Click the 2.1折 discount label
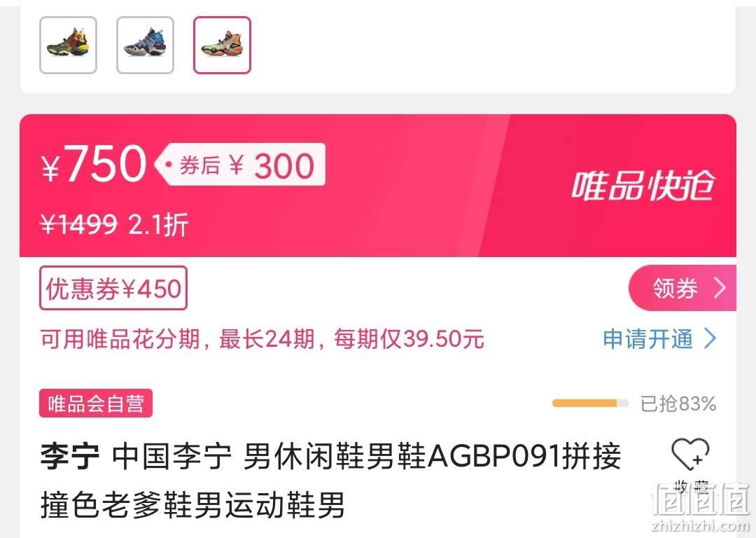This screenshot has height=538, width=756. point(158,224)
